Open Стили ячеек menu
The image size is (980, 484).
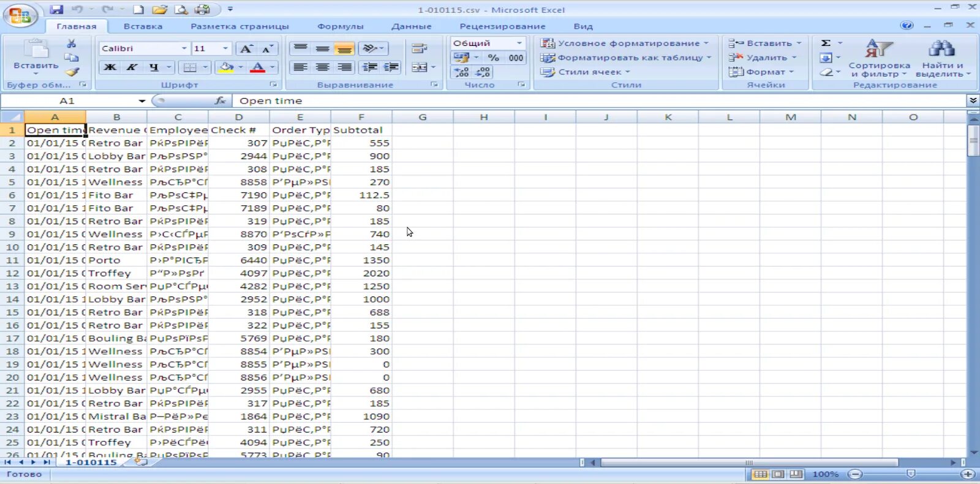[585, 72]
